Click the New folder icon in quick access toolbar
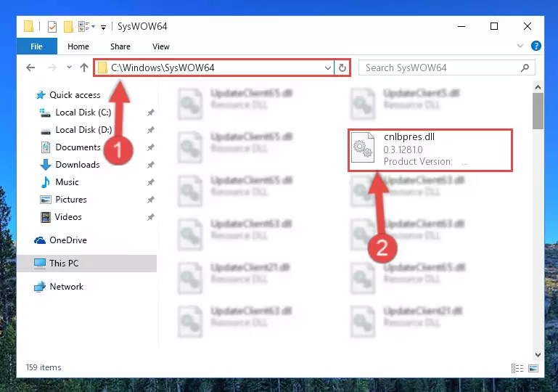The width and height of the screenshot is (558, 392). tap(68, 27)
